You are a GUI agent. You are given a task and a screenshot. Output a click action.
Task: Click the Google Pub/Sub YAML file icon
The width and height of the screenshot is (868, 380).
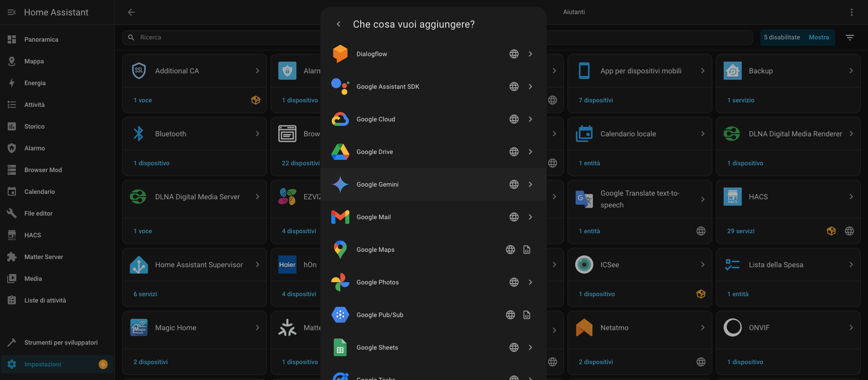pyautogui.click(x=527, y=315)
